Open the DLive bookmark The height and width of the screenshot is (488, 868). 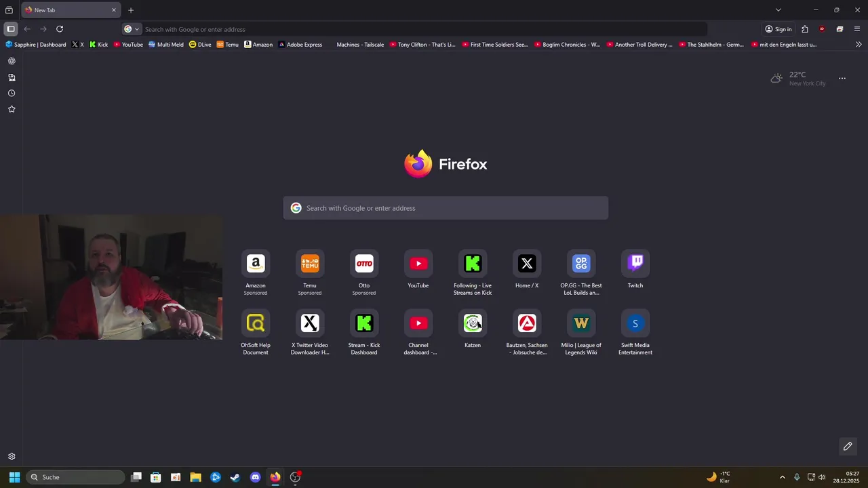[200, 45]
